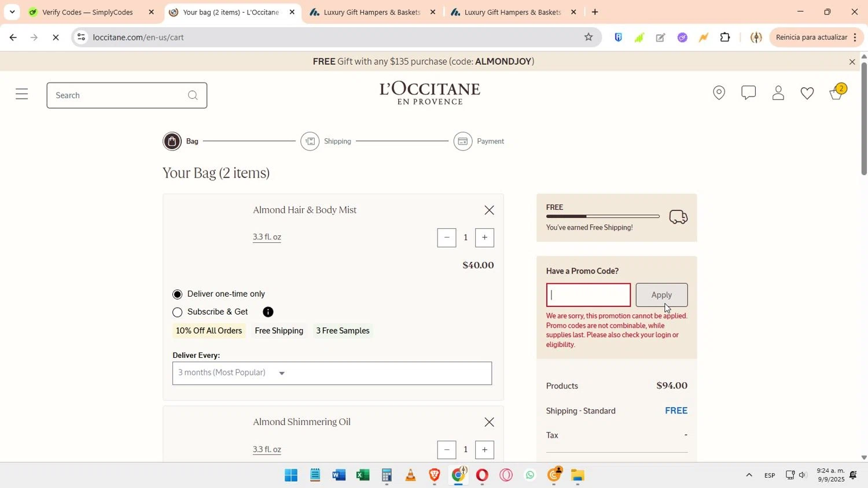The image size is (868, 488).
Task: Open the 3.3 fl. oz size link for Body Mist
Action: [267, 237]
